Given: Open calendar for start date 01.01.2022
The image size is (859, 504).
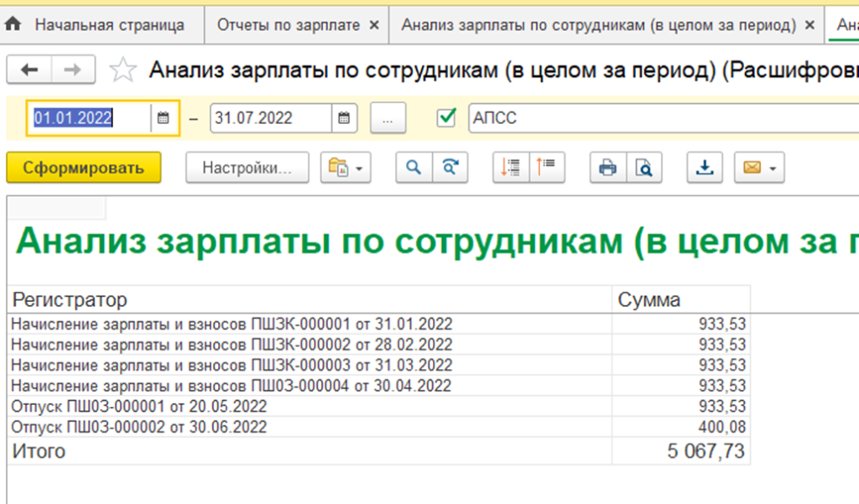Looking at the screenshot, I should click(x=164, y=118).
